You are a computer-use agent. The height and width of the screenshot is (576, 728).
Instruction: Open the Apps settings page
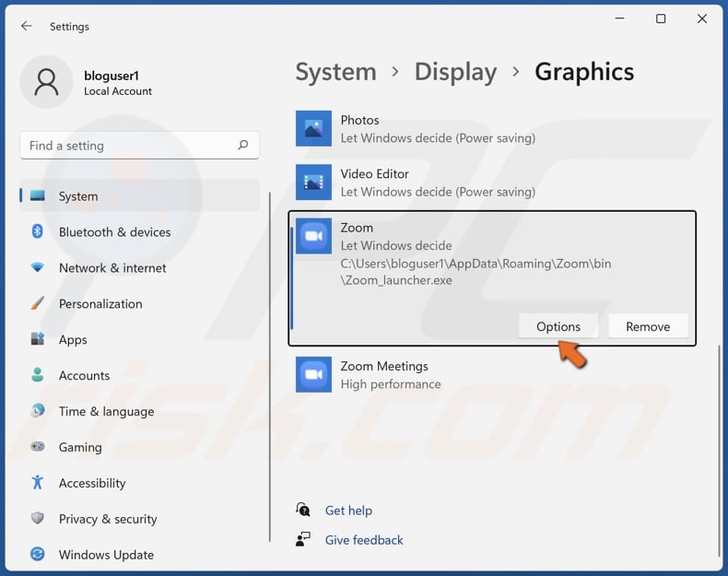140,339
